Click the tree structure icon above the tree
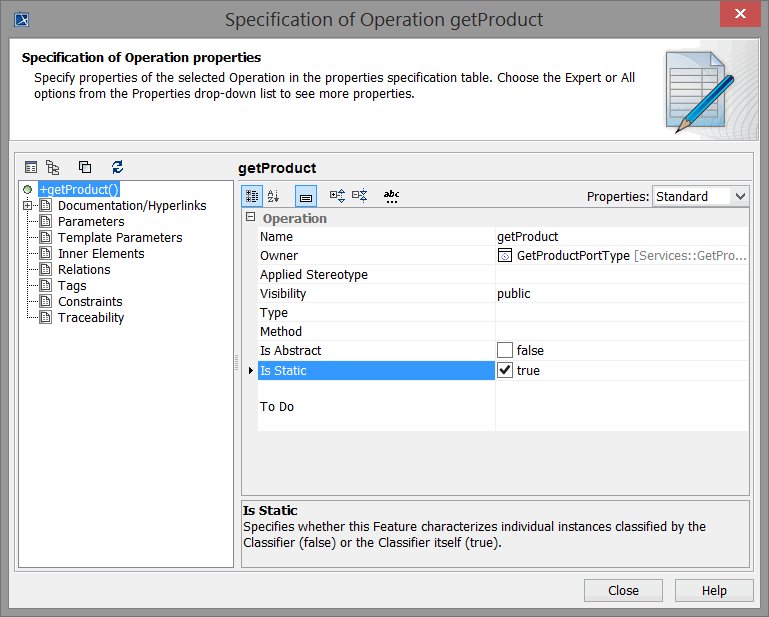 [x=53, y=167]
